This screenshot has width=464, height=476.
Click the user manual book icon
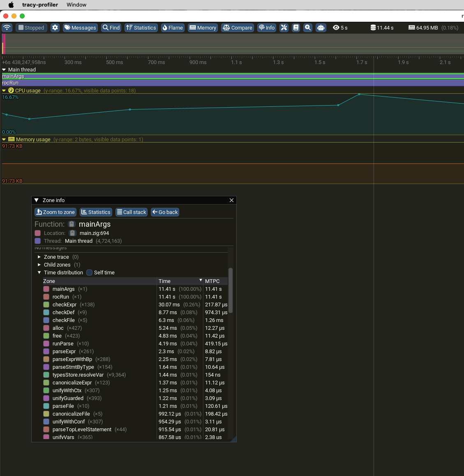pos(295,28)
